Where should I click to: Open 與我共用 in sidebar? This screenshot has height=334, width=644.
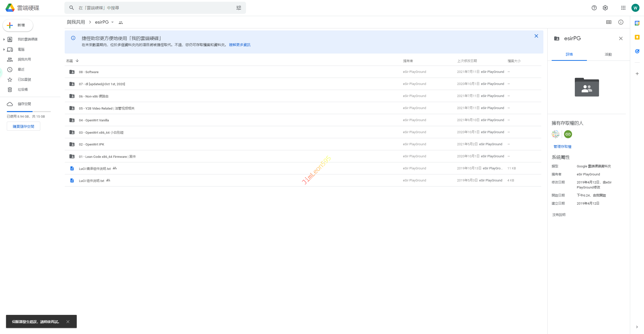24,59
